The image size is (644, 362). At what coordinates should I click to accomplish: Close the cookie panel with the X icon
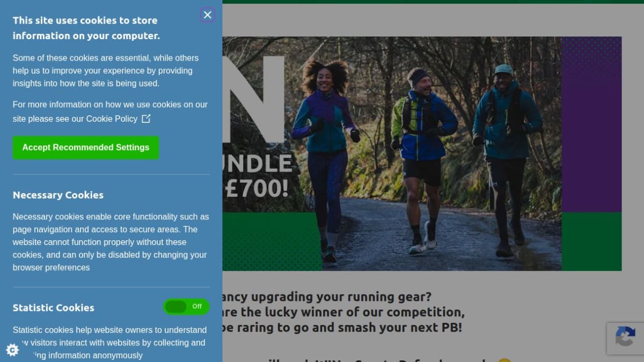tap(207, 15)
